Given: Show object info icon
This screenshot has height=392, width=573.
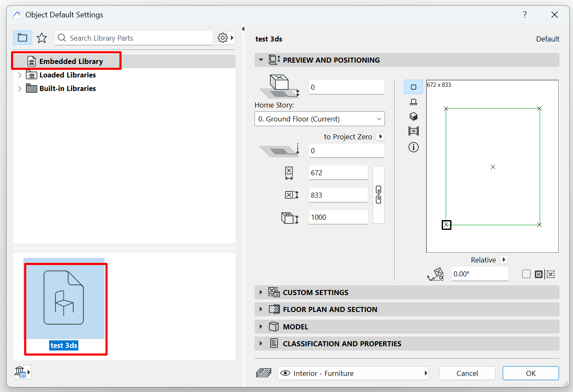Looking at the screenshot, I should [413, 147].
